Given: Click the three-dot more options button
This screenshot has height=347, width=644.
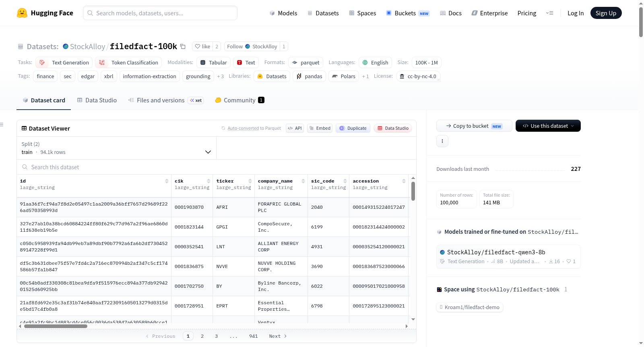Looking at the screenshot, I should click(442, 141).
